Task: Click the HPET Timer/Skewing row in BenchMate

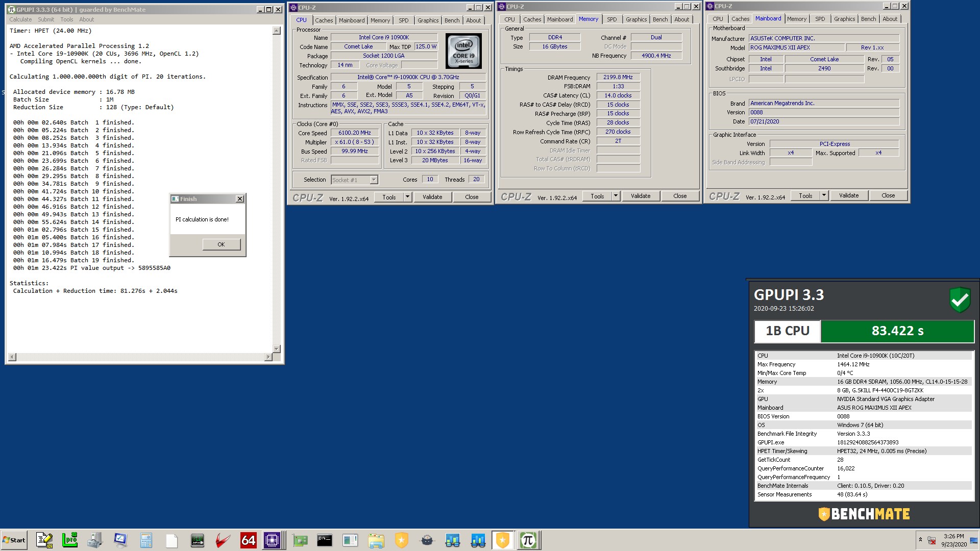Action: pos(864,451)
